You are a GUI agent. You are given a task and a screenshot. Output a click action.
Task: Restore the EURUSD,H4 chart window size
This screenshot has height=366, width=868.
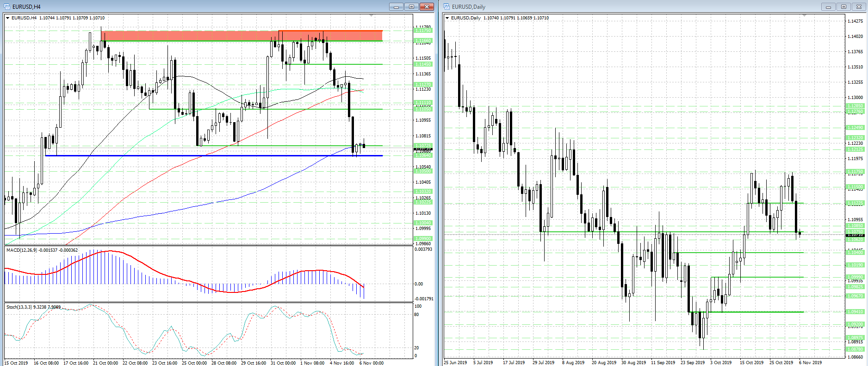pyautogui.click(x=411, y=6)
